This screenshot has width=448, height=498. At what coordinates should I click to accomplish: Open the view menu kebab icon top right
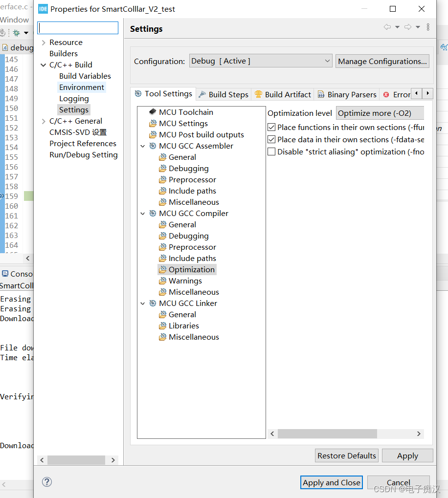tap(428, 27)
